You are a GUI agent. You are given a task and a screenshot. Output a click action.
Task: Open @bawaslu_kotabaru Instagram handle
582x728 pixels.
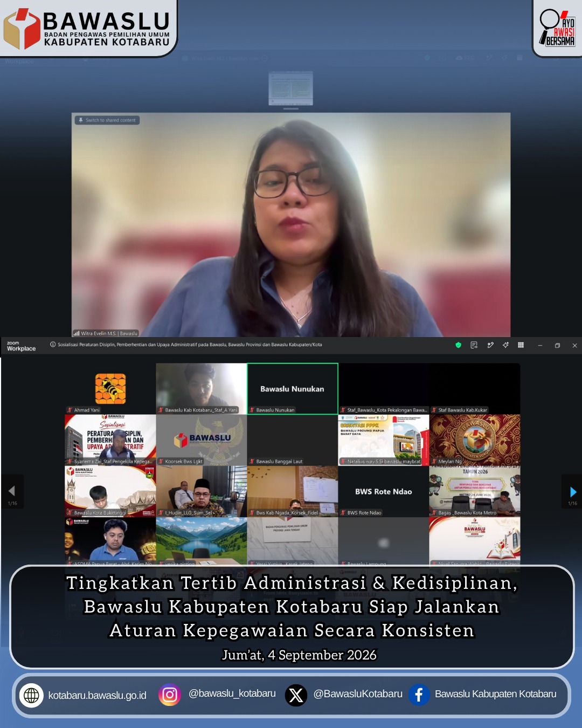232,694
